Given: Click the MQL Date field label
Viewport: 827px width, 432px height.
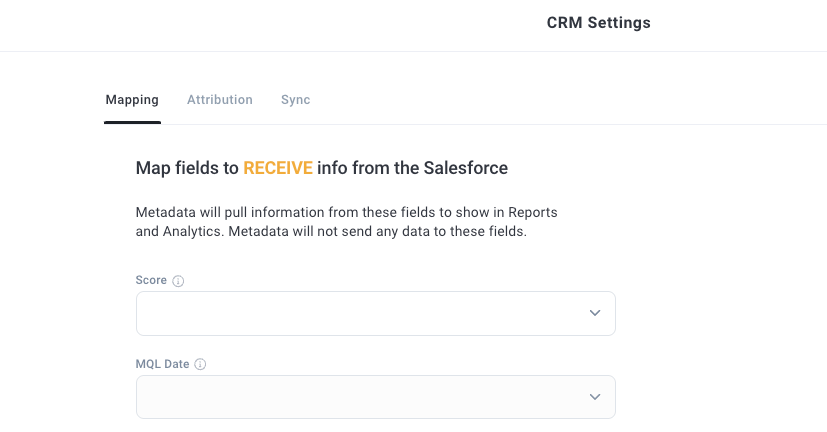Looking at the screenshot, I should 162,364.
